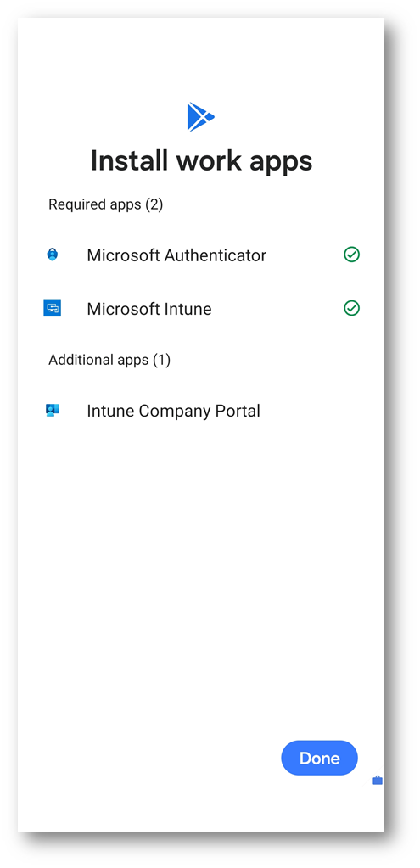Click the Install work apps title
420x868 pixels.
click(201, 161)
